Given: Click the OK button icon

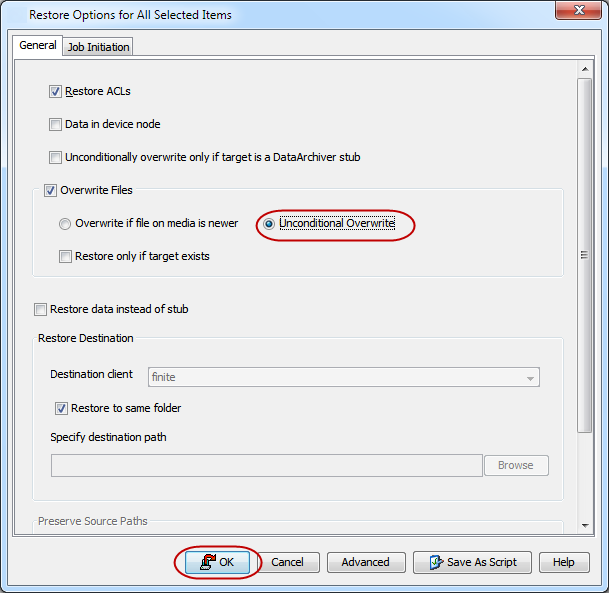Looking at the screenshot, I should click(x=208, y=562).
